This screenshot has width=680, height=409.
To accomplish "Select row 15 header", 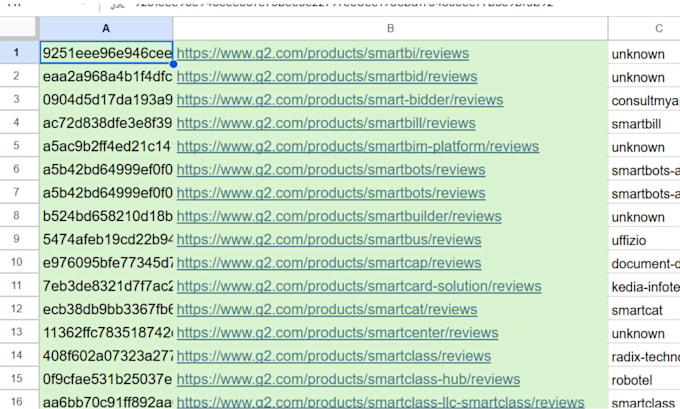I will tap(19, 379).
